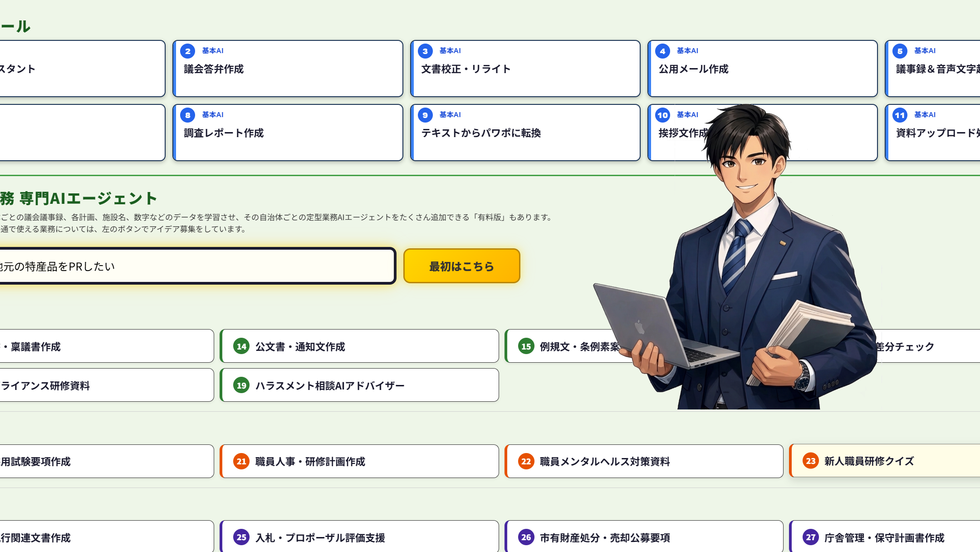Open ハラスメント相談AIアドバイザー agent

click(x=359, y=385)
